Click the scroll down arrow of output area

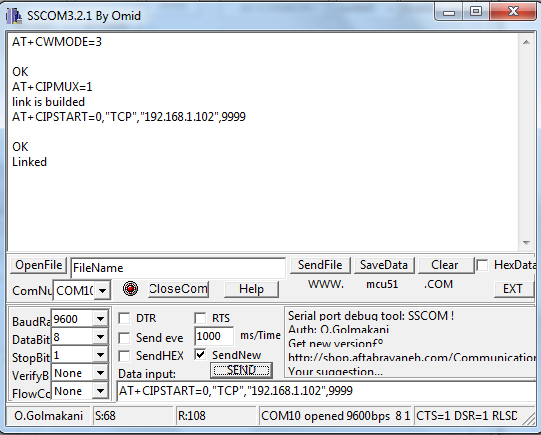[526, 243]
